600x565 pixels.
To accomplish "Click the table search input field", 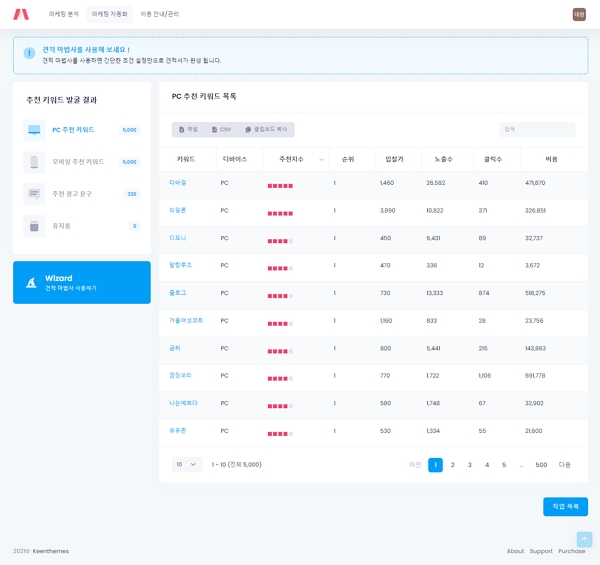I will [x=537, y=130].
